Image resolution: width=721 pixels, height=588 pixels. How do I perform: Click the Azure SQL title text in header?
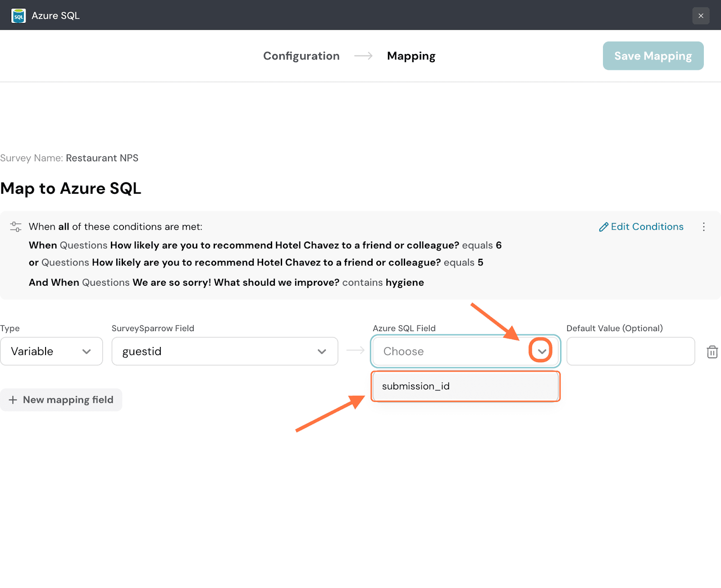pos(55,16)
